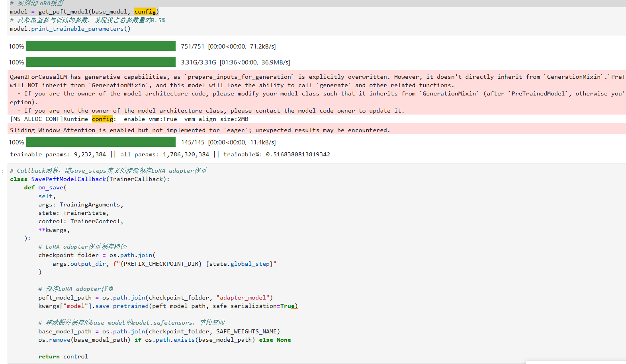Viewport: 626px width, 364px height.
Task: Click the SavePeftModelCallback class name
Action: click(68, 179)
